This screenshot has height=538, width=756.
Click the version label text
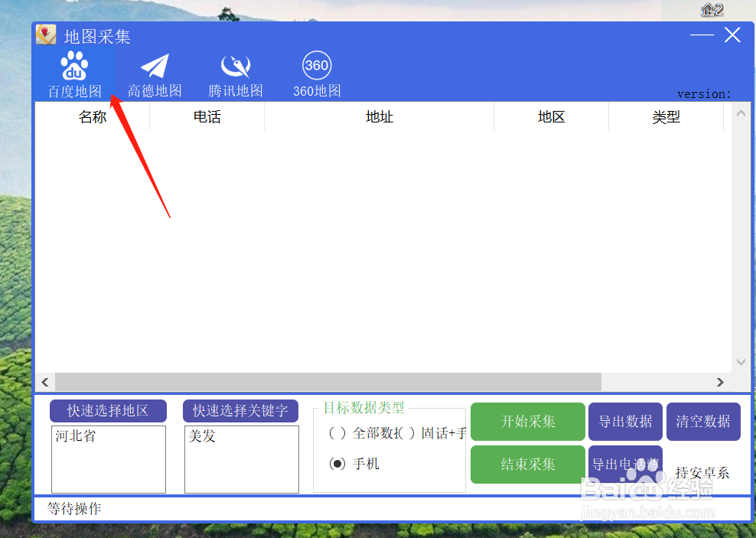tap(704, 94)
